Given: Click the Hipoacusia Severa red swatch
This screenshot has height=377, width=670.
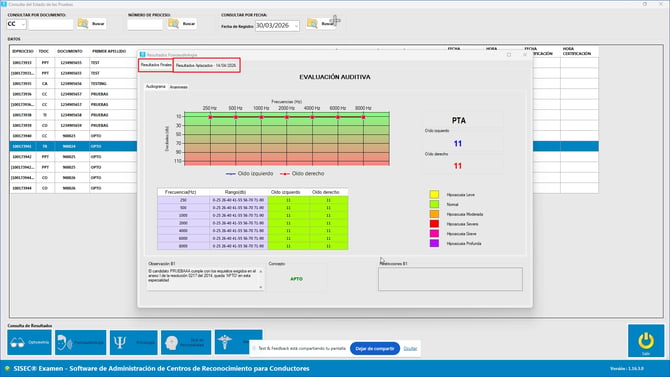Looking at the screenshot, I should pos(434,224).
